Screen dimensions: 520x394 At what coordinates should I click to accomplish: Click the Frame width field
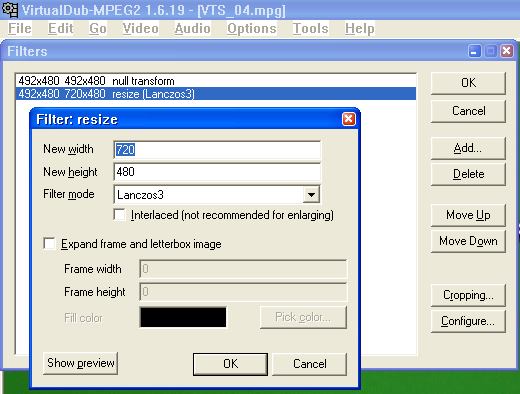(243, 269)
